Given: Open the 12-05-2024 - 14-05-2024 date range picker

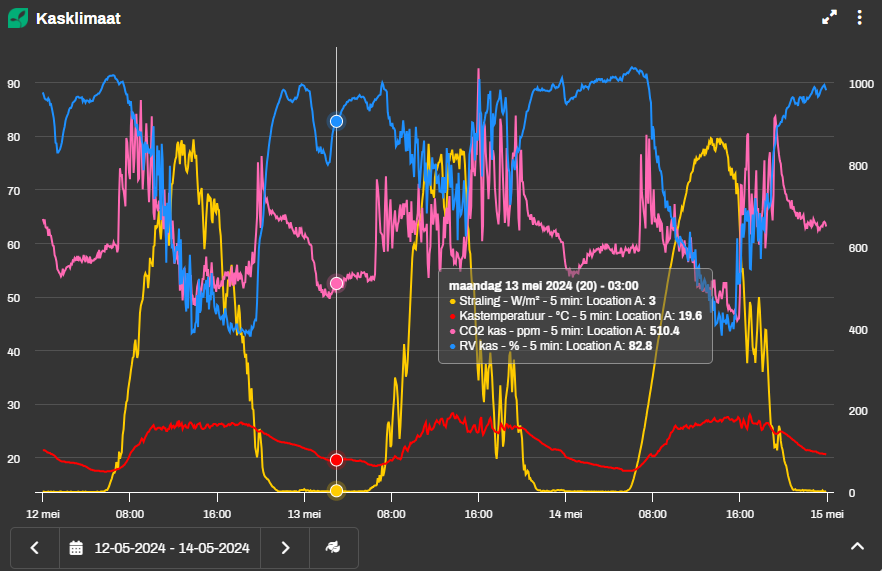Looking at the screenshot, I should (171, 548).
